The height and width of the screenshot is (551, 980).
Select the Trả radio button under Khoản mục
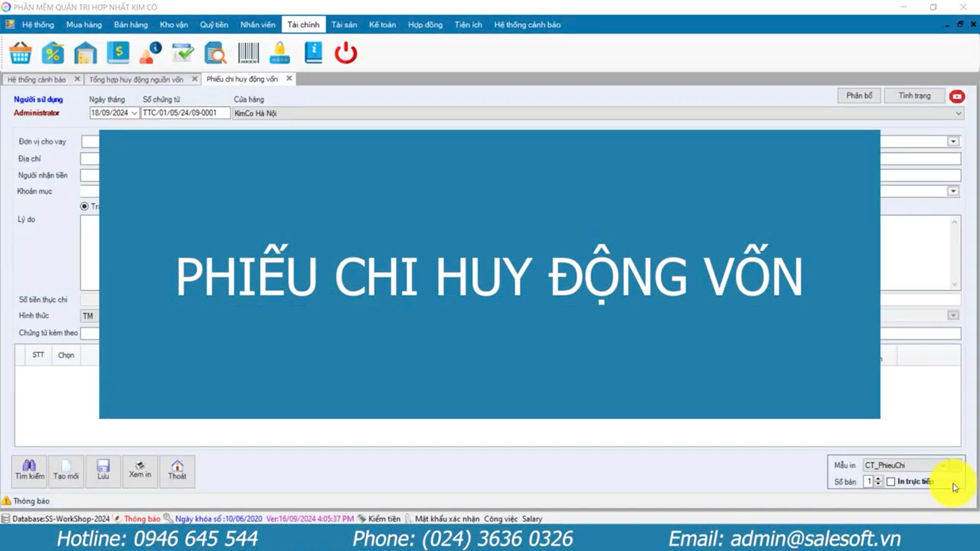[84, 206]
